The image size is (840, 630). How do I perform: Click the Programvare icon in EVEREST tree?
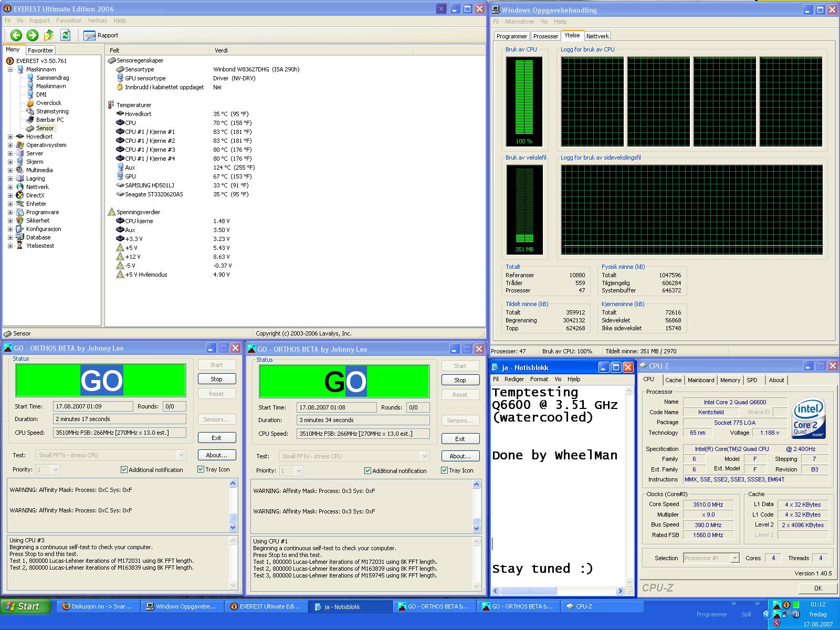click(x=20, y=212)
